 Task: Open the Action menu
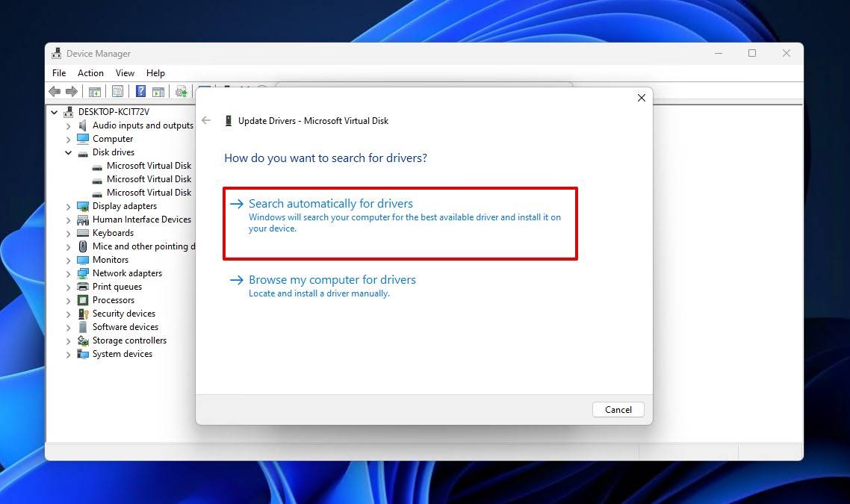pos(90,73)
